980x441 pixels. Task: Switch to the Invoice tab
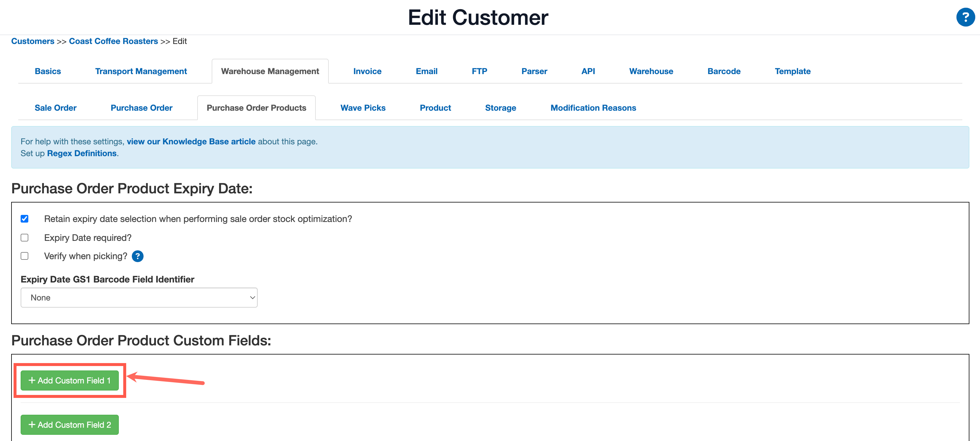tap(367, 71)
